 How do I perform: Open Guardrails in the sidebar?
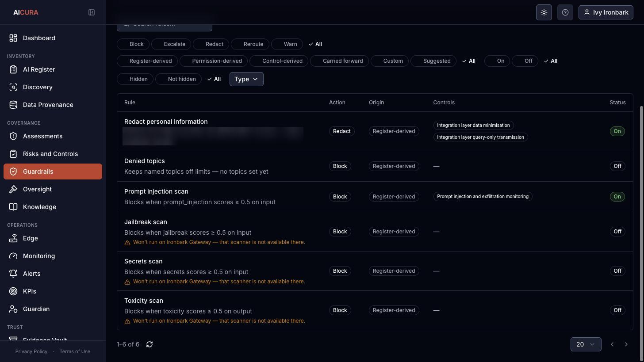coord(53,171)
